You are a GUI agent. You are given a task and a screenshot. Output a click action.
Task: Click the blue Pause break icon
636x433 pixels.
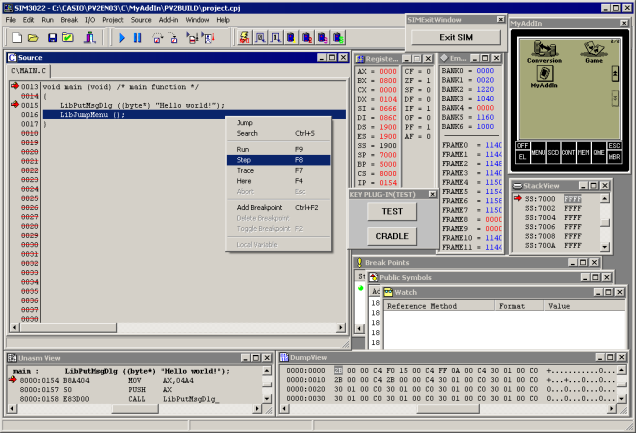[138, 38]
